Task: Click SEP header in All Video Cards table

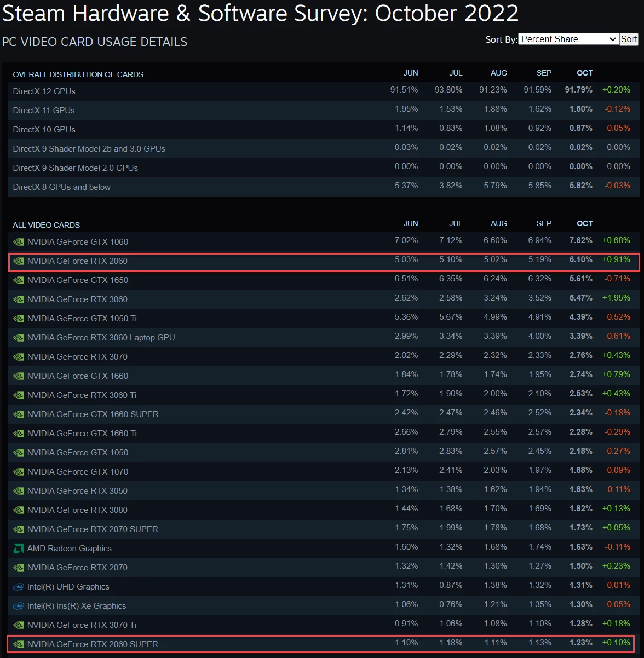Action: [x=544, y=223]
